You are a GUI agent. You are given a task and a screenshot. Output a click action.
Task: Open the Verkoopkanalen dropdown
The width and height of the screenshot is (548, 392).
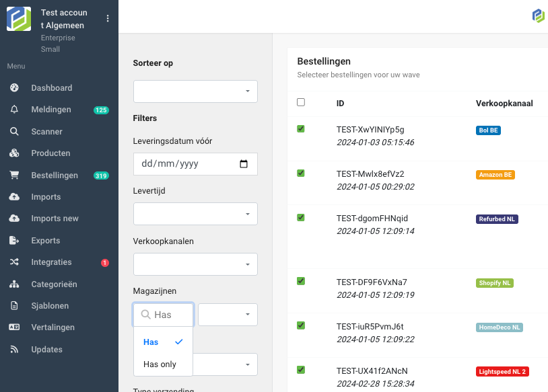(x=195, y=264)
